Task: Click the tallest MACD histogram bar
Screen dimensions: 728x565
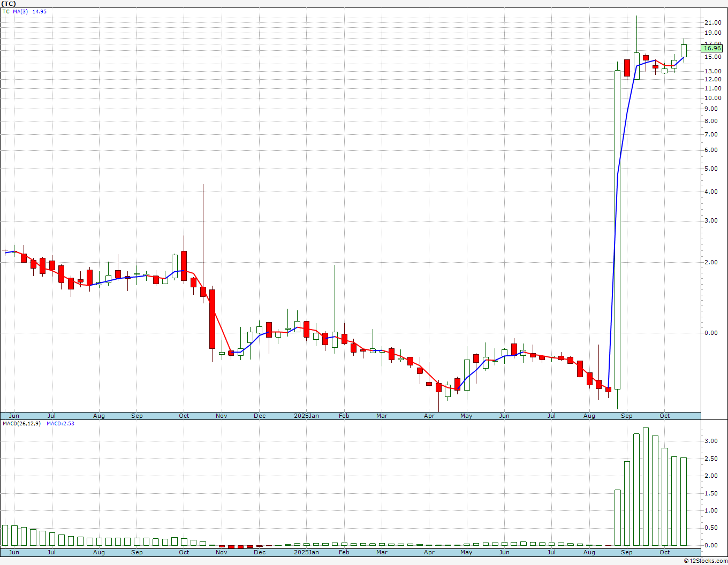Action: coord(646,486)
